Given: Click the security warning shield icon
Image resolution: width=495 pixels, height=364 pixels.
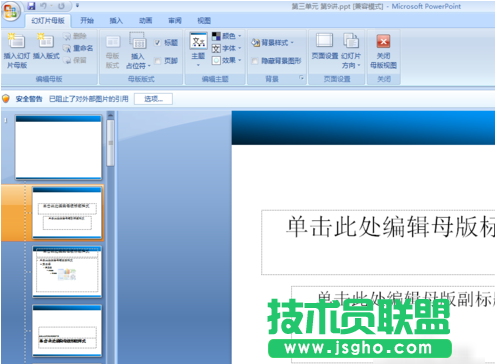Looking at the screenshot, I should (x=6, y=99).
